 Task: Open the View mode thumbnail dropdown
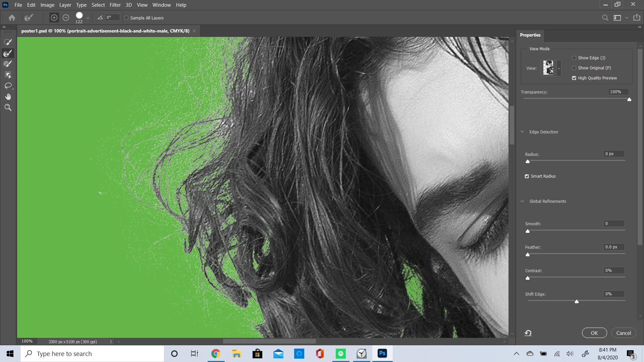pyautogui.click(x=559, y=68)
